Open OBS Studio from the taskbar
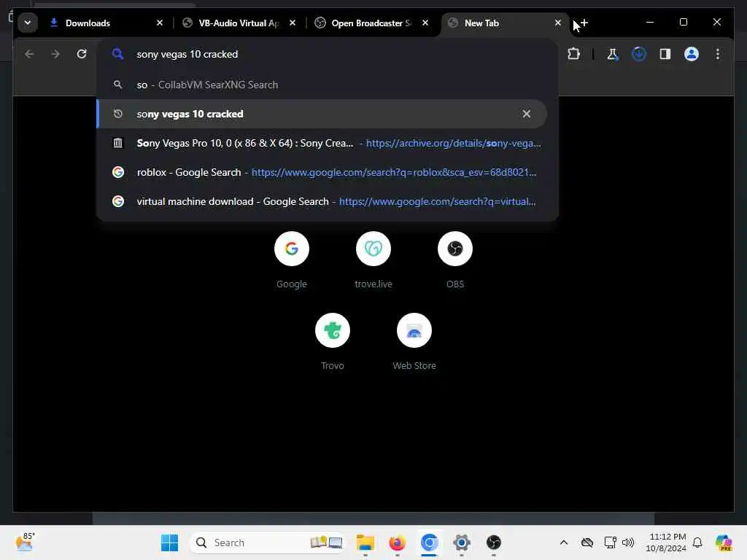This screenshot has height=560, width=747. click(x=494, y=542)
